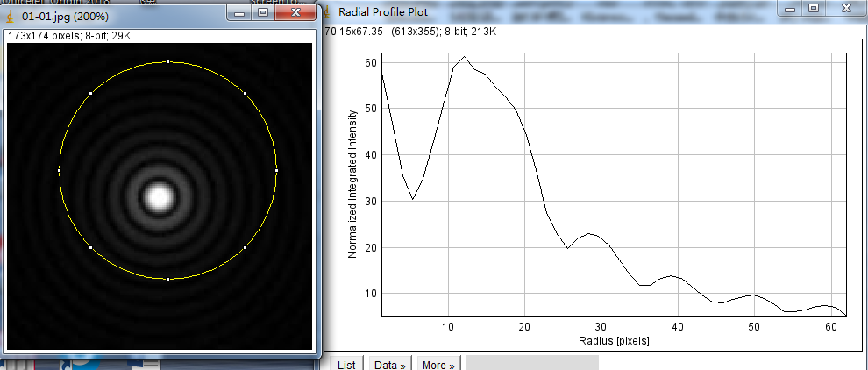Image resolution: width=868 pixels, height=370 pixels.
Task: Click the bright central spot in the image
Action: tap(159, 196)
